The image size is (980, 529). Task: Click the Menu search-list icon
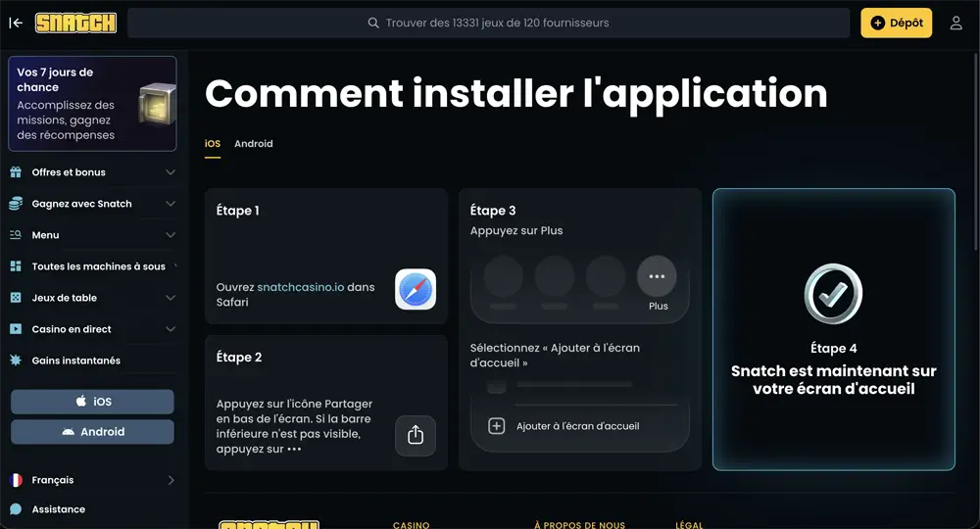[x=16, y=235]
